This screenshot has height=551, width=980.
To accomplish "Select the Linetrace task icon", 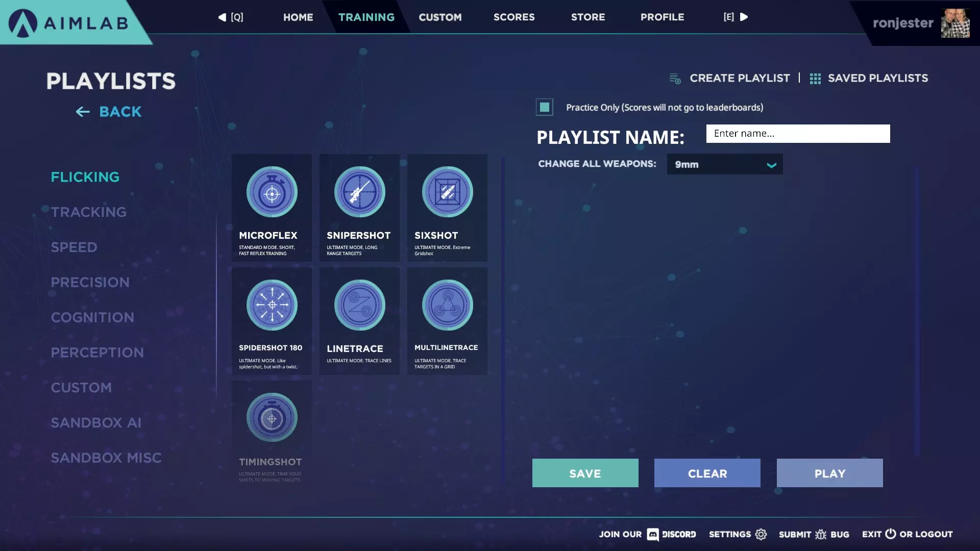I will [359, 305].
